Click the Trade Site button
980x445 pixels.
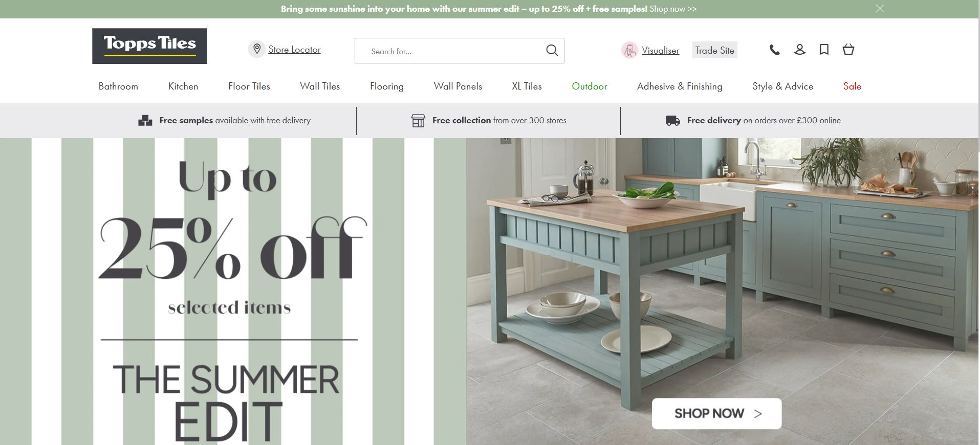coord(715,50)
